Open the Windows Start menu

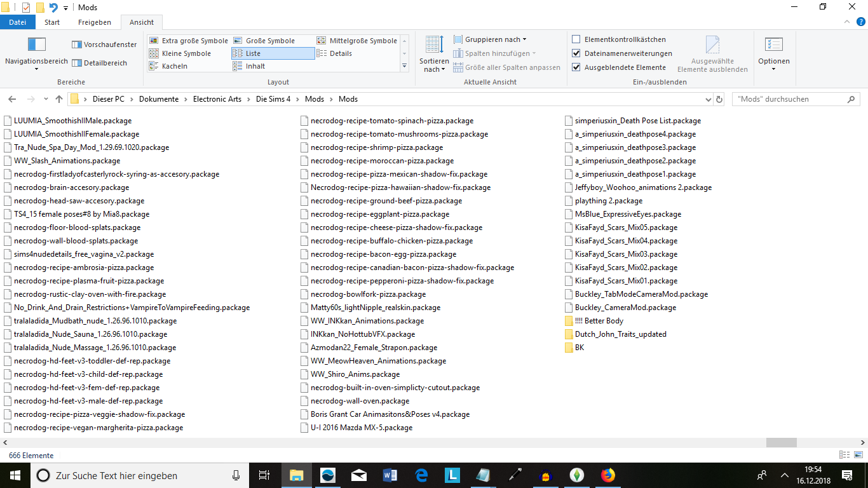(15, 475)
